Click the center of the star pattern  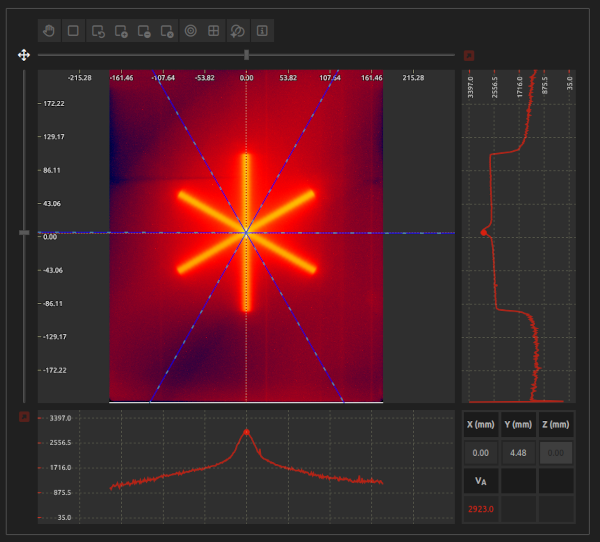[x=246, y=232]
